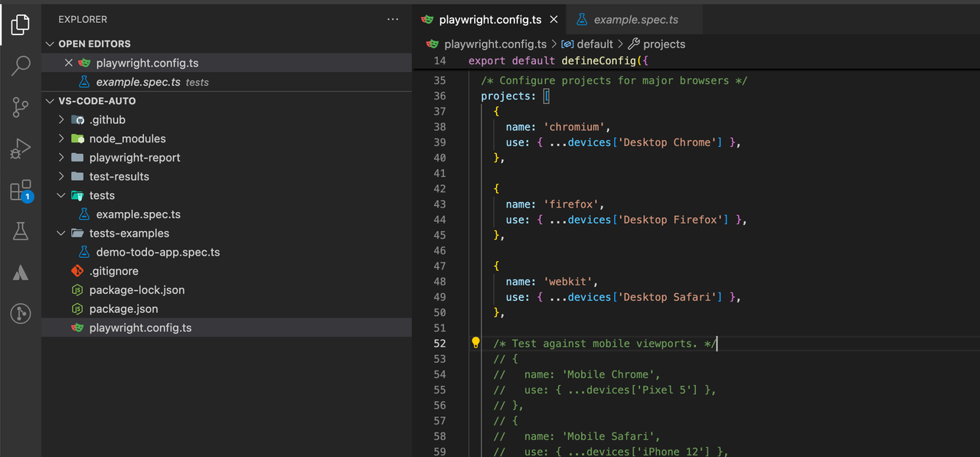This screenshot has width=980, height=457.
Task: Open the Run and Debug view
Action: pyautogui.click(x=21, y=149)
